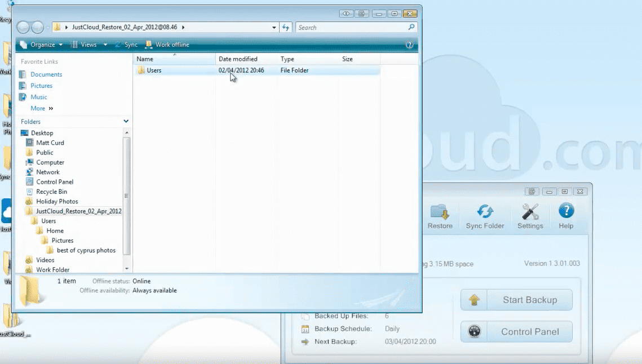Select the Documents favorite link

pos(46,74)
